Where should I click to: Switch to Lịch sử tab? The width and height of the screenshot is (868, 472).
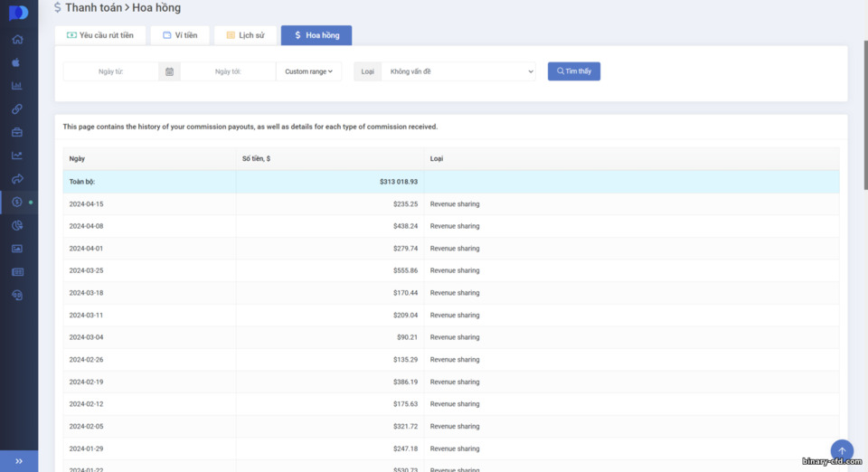[245, 35]
